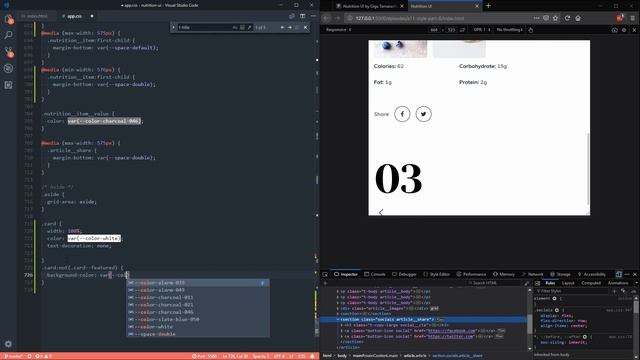Open the editor More Actions menu
Viewport: 640px width, 360px height.
pyautogui.click(x=313, y=16)
